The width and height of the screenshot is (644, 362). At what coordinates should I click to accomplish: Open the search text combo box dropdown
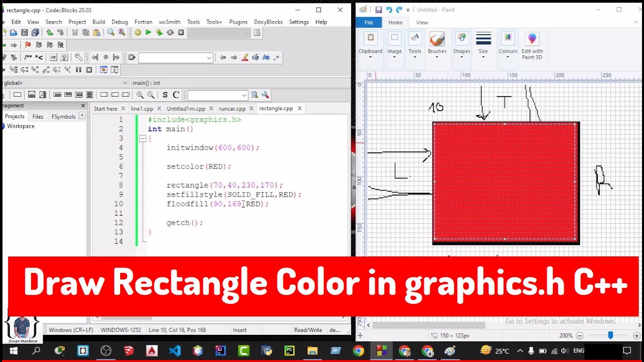coord(209,58)
